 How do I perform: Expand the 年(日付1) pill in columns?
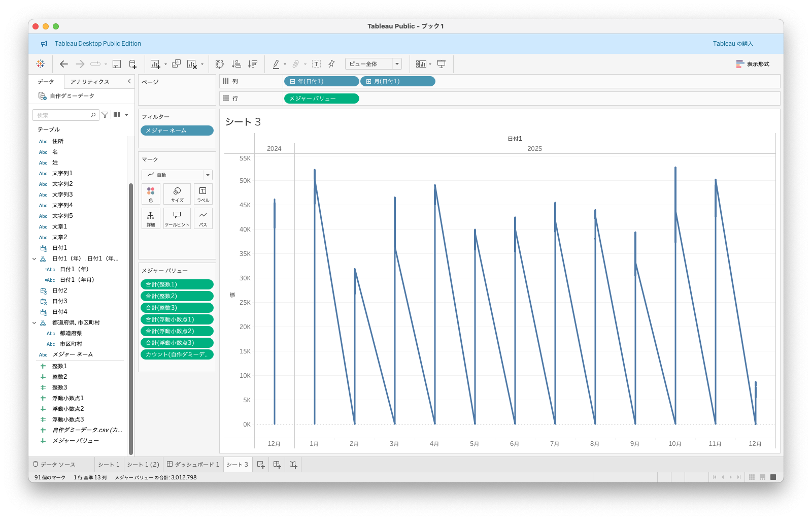click(x=293, y=81)
